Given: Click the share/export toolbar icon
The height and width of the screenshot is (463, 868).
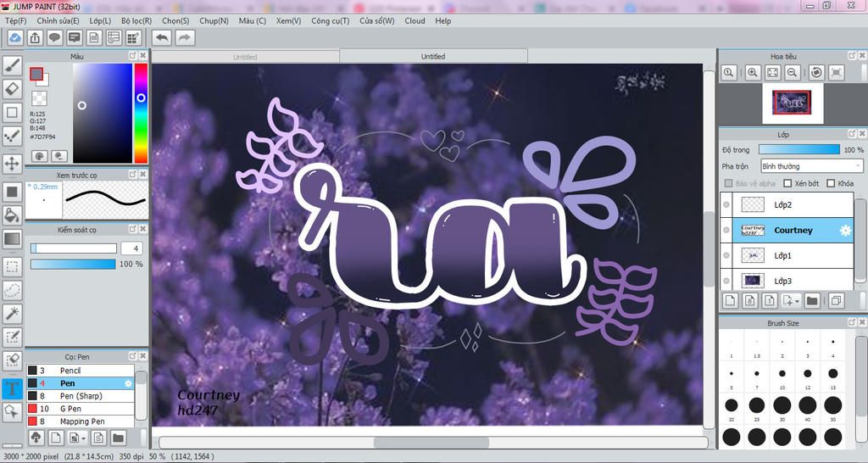Looking at the screenshot, I should point(35,37).
